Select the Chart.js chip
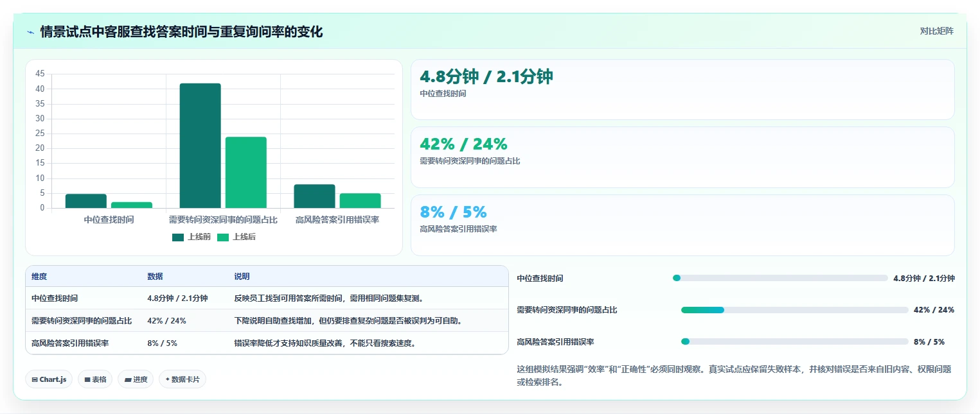The width and height of the screenshot is (980, 414). [x=49, y=379]
